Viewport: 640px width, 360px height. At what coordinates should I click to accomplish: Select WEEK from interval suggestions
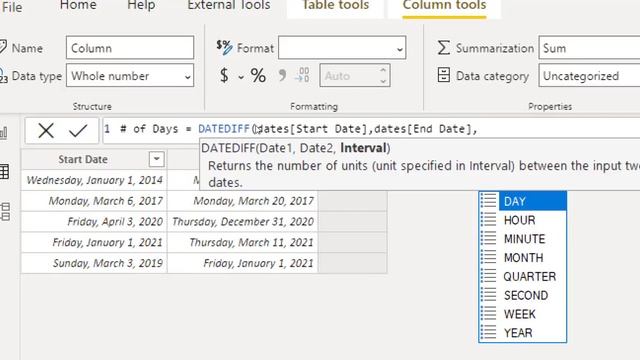click(522, 314)
